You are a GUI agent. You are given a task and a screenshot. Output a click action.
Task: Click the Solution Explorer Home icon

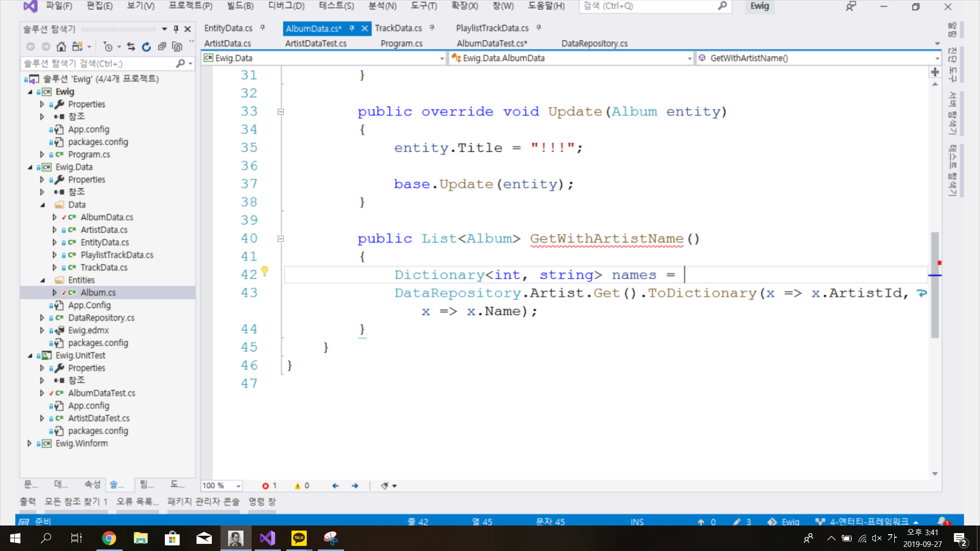click(61, 47)
